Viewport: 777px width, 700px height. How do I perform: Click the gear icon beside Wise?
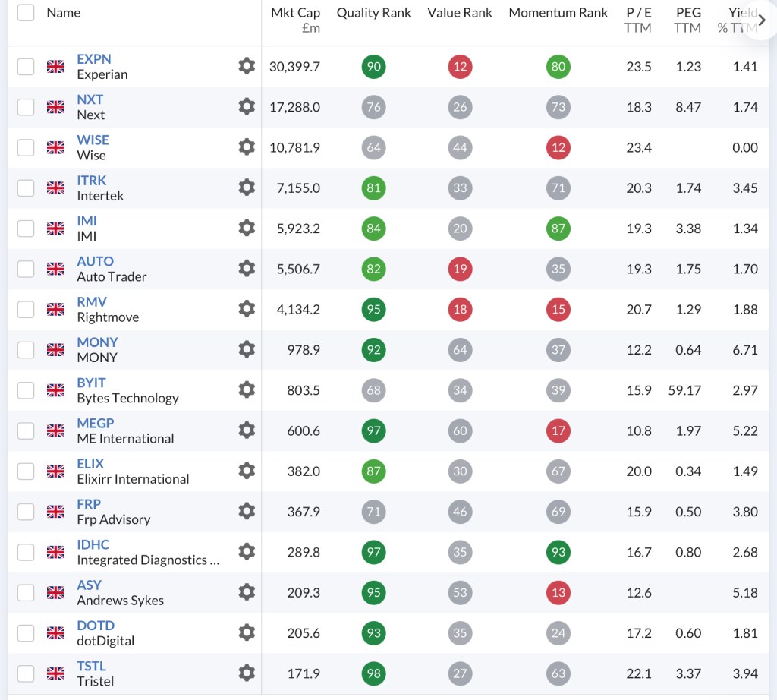pos(246,147)
